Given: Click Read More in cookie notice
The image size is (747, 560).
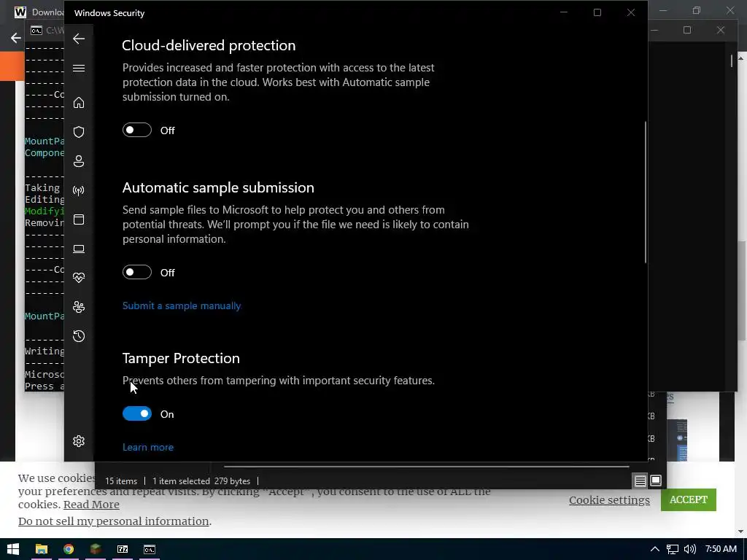Looking at the screenshot, I should (x=91, y=505).
